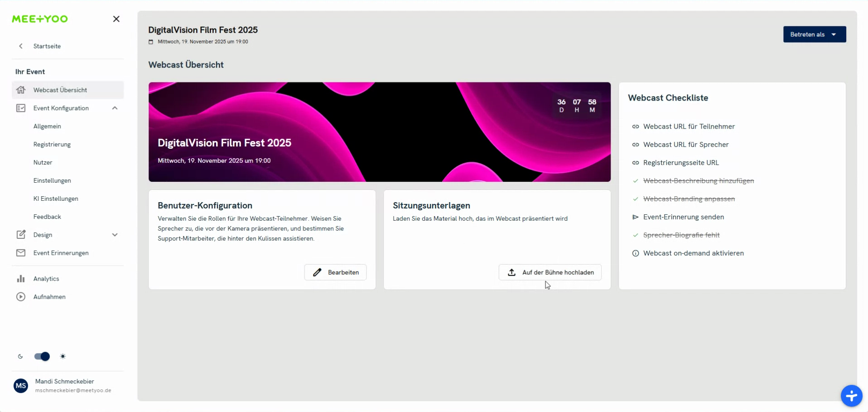Click the flag icon beside Event-Erinnerung senden
The height and width of the screenshot is (412, 868).
(x=635, y=217)
